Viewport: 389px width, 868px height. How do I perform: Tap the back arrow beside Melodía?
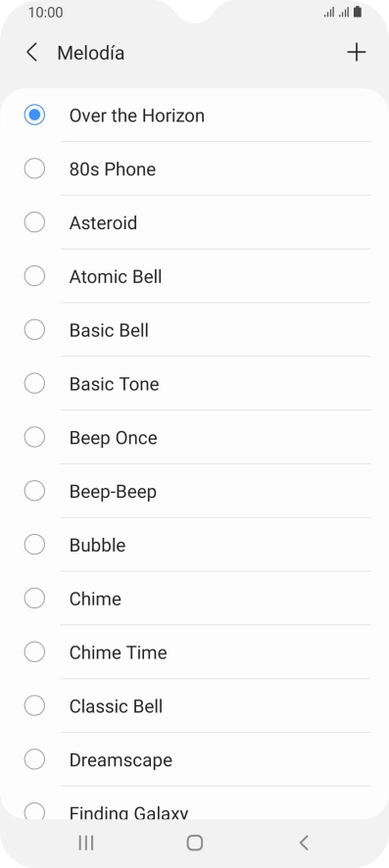pyautogui.click(x=32, y=53)
